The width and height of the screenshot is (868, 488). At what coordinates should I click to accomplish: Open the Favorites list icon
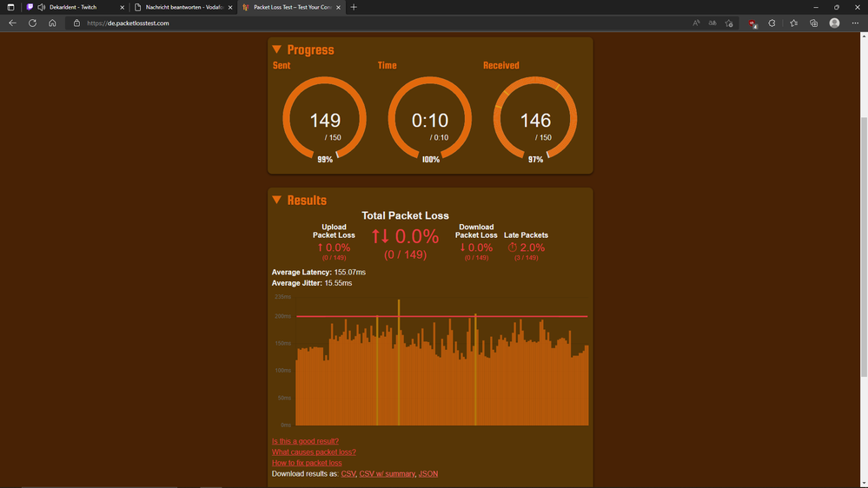point(794,23)
